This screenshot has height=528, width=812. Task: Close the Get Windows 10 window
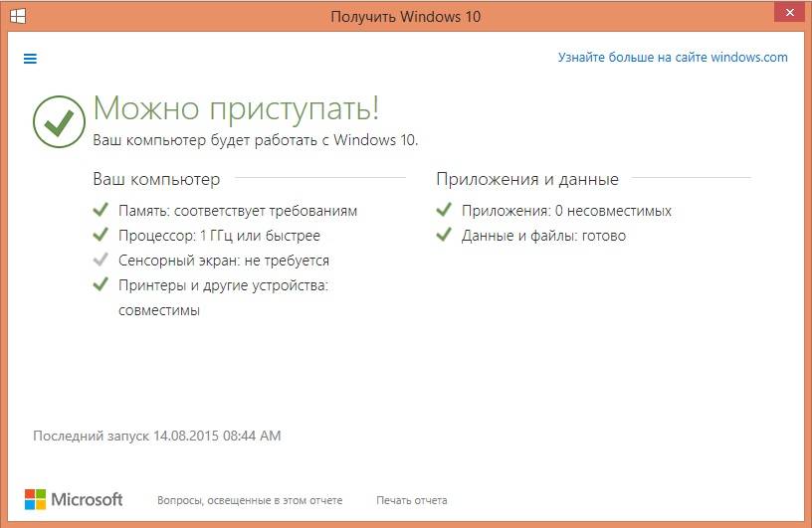[790, 12]
